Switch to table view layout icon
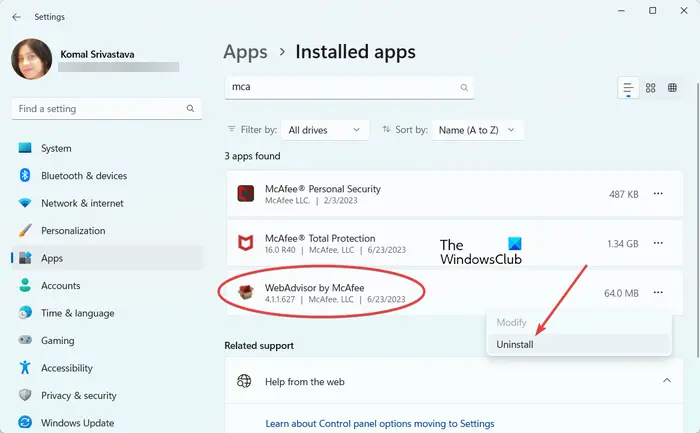700x433 pixels. (x=672, y=87)
